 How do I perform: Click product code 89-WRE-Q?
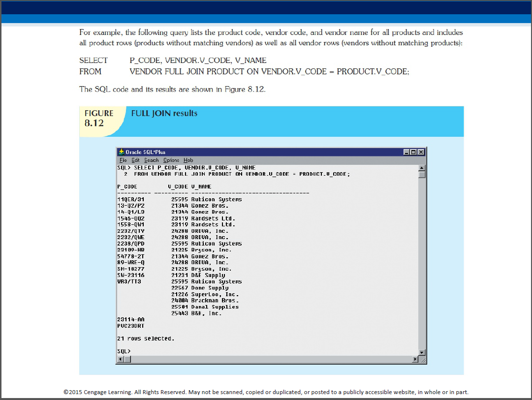130,263
